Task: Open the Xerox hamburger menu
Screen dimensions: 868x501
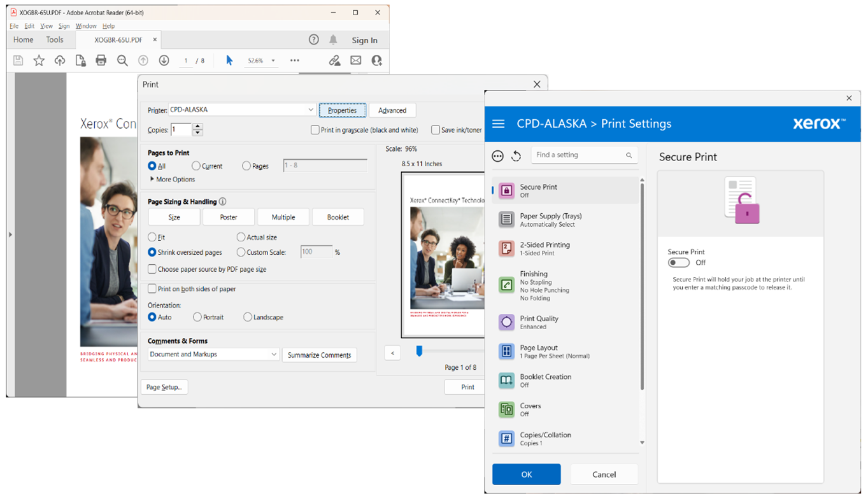Action: (x=499, y=123)
